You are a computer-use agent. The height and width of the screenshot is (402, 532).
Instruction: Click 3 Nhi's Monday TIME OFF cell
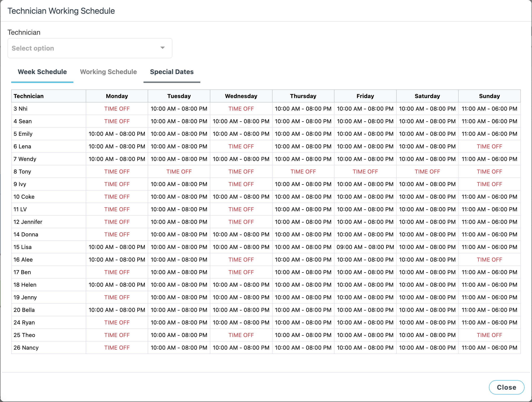point(117,109)
